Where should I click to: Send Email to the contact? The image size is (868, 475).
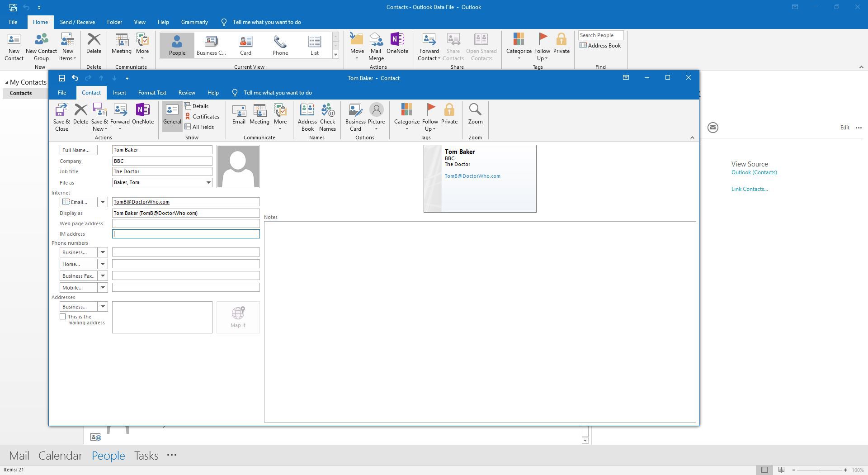[x=239, y=114]
